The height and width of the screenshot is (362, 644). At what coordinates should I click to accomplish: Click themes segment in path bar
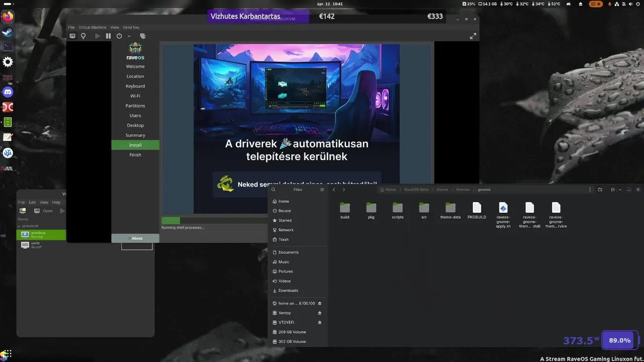(x=463, y=190)
